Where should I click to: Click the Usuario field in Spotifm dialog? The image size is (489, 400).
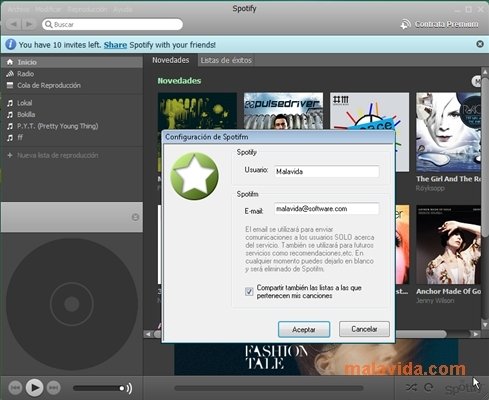(326, 171)
